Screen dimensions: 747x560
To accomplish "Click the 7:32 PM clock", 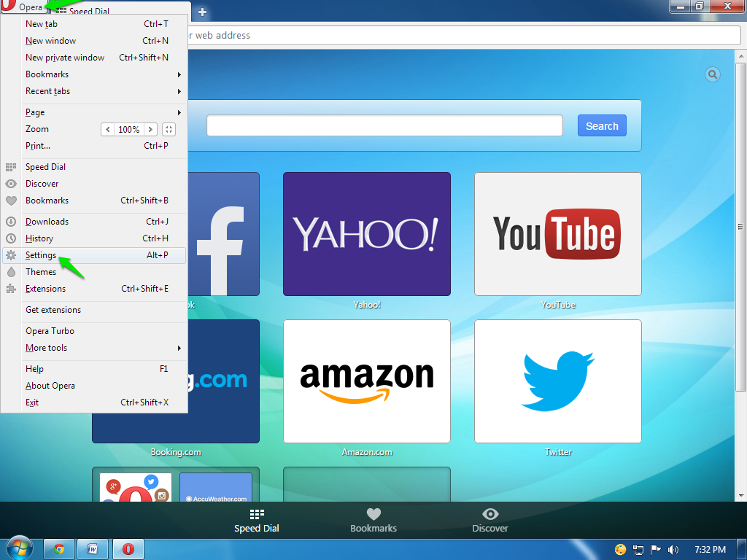I will [x=710, y=550].
